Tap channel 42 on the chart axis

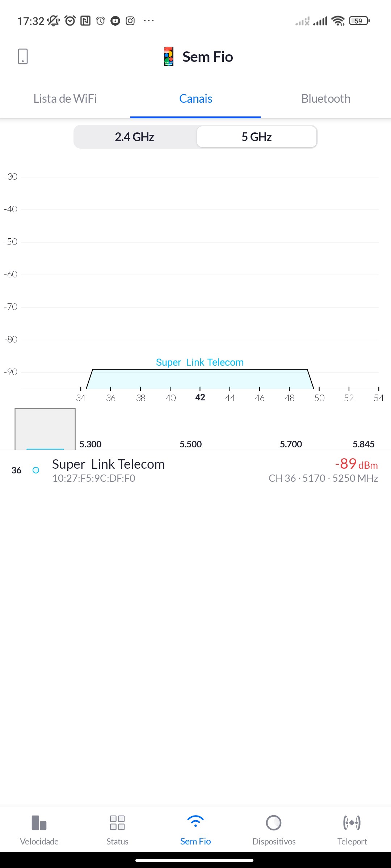click(x=200, y=397)
